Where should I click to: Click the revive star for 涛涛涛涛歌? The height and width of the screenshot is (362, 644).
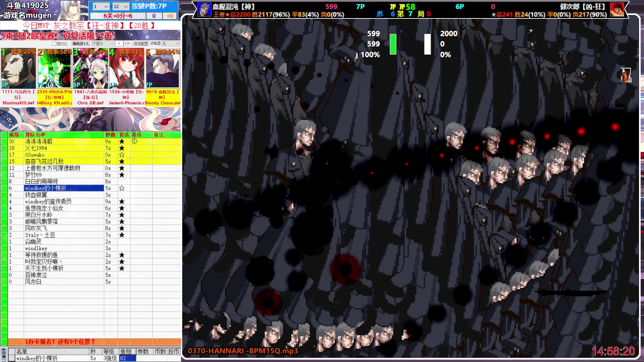122,141
